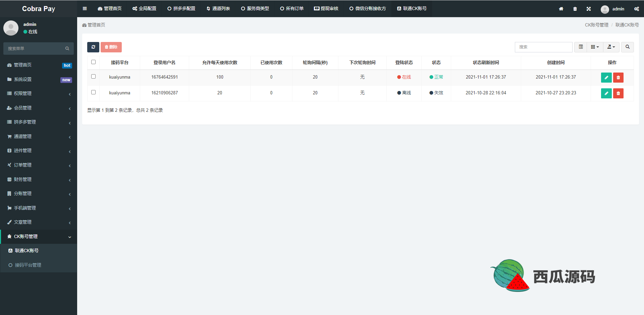Image resolution: width=644 pixels, height=315 pixels.
Task: Open 通道列表 tab in top navigation
Action: pyautogui.click(x=218, y=9)
